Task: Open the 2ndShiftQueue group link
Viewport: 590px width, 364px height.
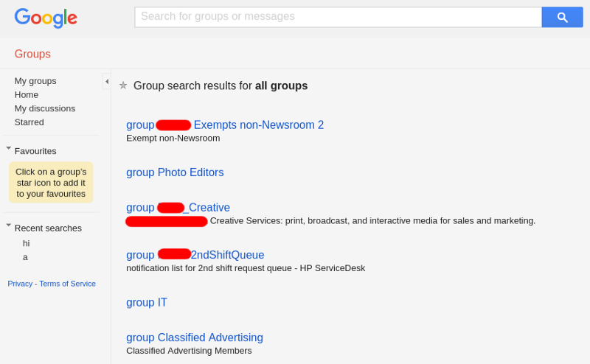Action: pyautogui.click(x=227, y=255)
